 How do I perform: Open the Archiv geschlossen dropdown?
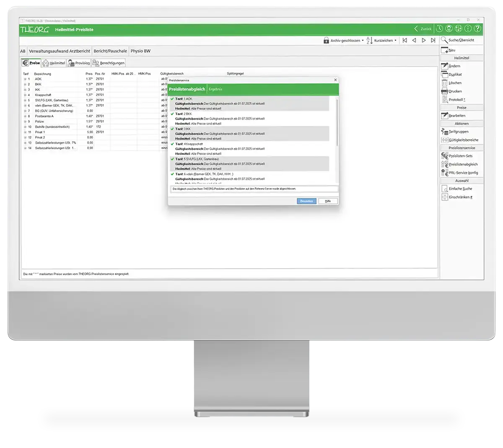344,41
